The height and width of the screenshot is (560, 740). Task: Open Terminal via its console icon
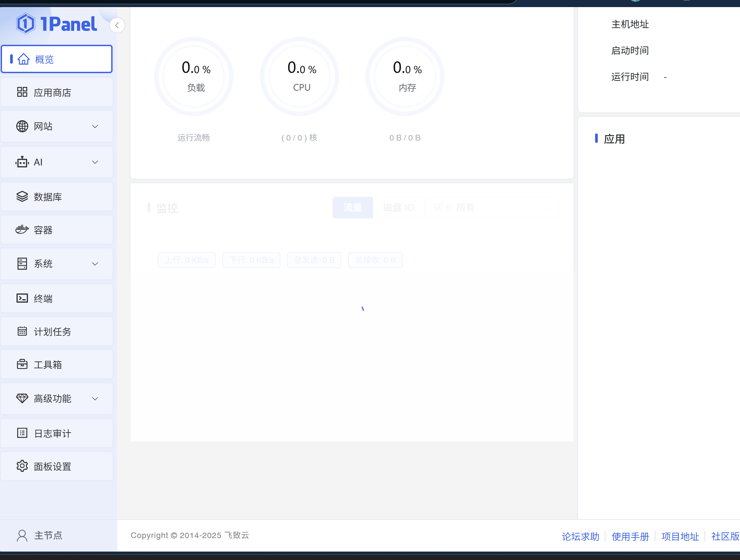[22, 298]
